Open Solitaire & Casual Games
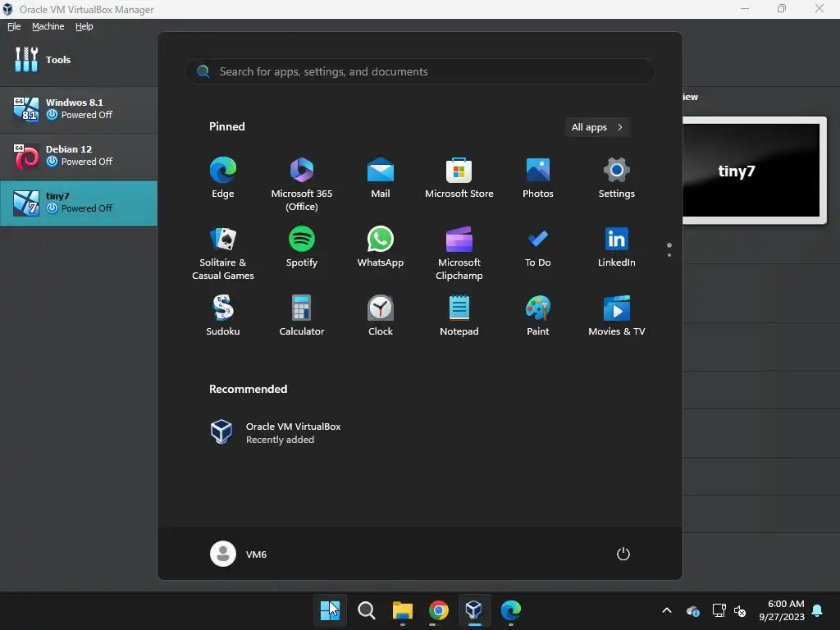840x630 pixels. [223, 253]
